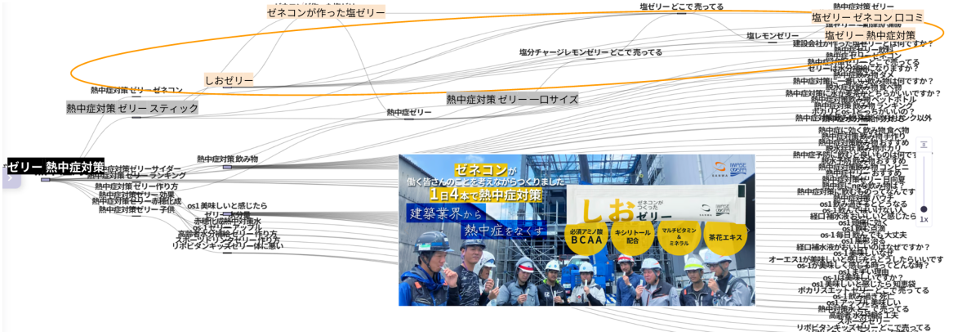Select root node ゼリー 熱中症対策
980x332 pixels.
[56, 167]
